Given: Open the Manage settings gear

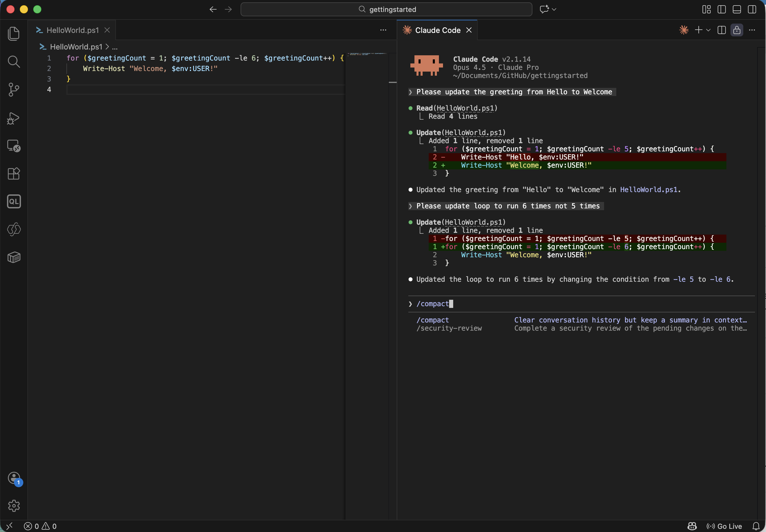Looking at the screenshot, I should [x=14, y=506].
